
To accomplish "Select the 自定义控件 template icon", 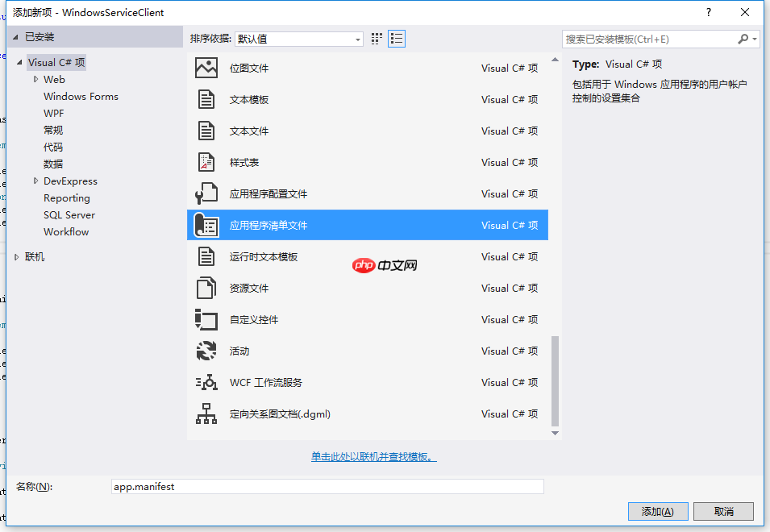I will click(x=206, y=319).
